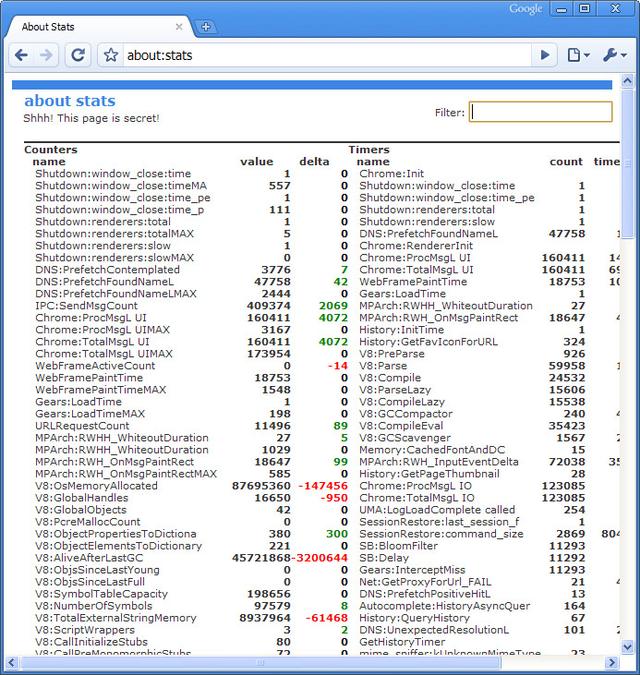Open a new tab with the plus button
Screen dimensions: 640x675
coord(205,26)
